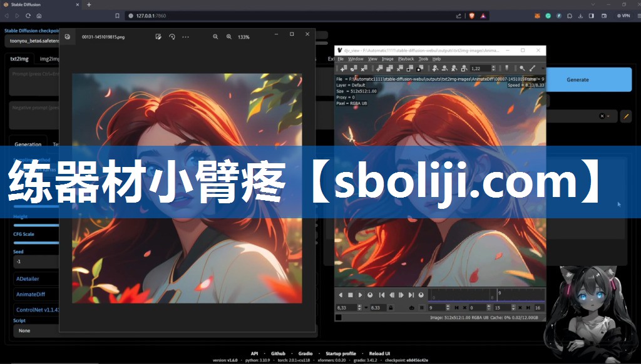Expand ControlNet v1.1 accordion
The height and width of the screenshot is (364, 641).
36,310
